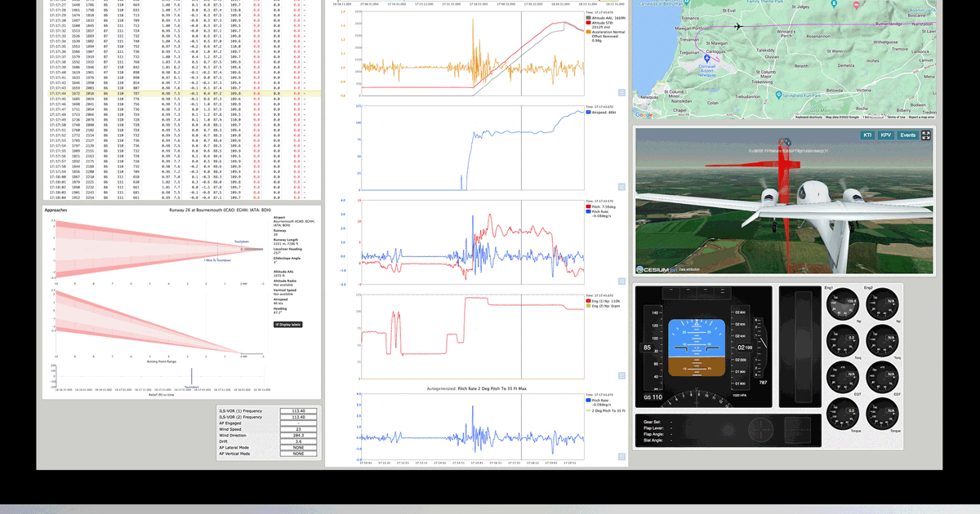The image size is (980, 514).
Task: Open the map Terms of Use link
Action: tap(894, 117)
